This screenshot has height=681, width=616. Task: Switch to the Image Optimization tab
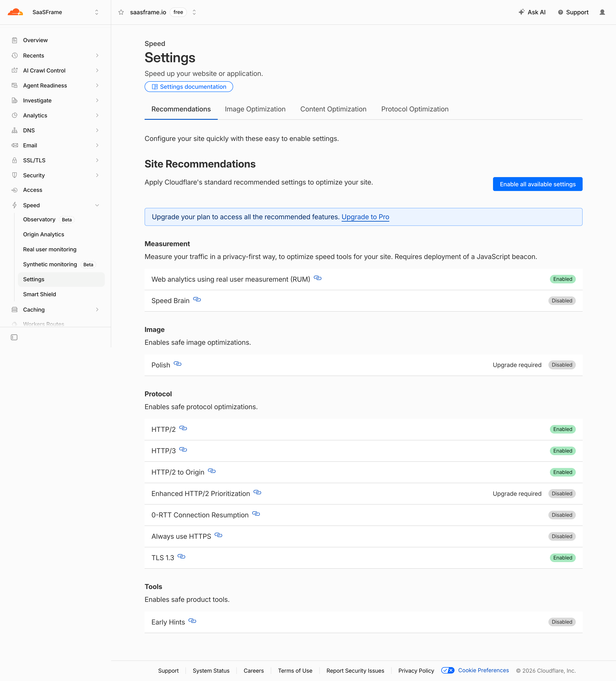(x=255, y=109)
